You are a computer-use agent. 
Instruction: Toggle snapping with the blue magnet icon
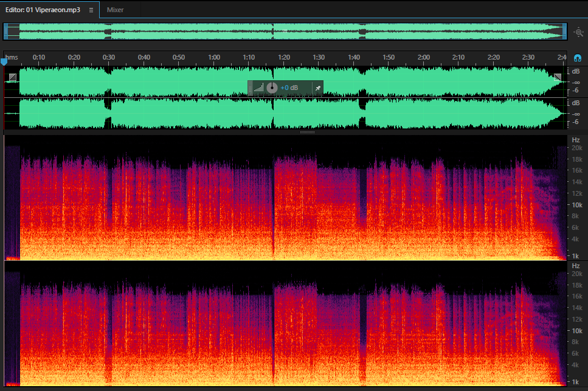pyautogui.click(x=578, y=58)
